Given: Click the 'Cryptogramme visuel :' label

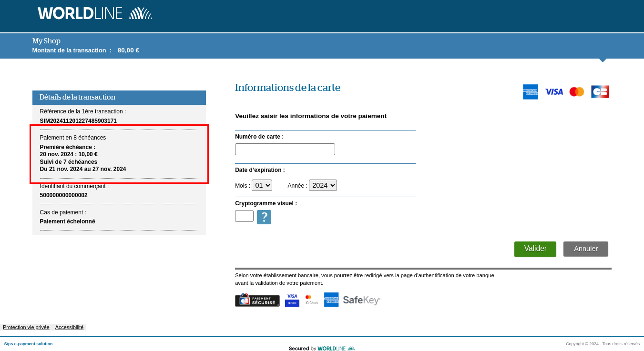Looking at the screenshot, I should [266, 203].
